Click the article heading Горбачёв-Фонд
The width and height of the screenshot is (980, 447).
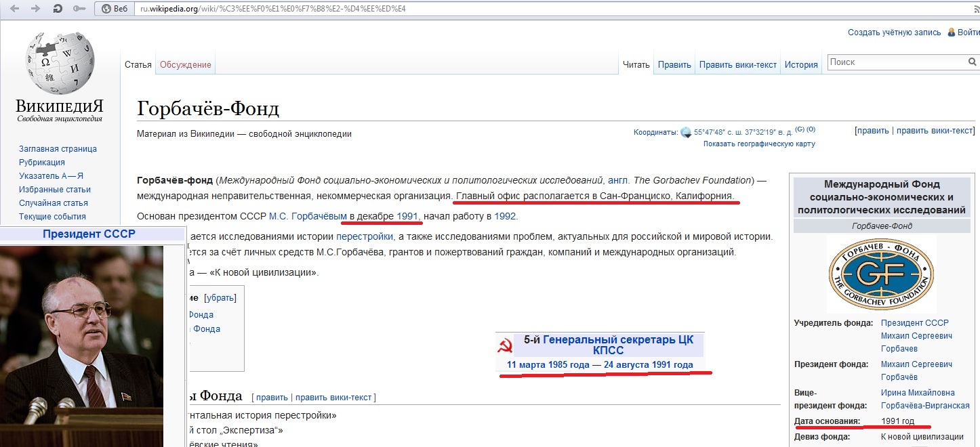tap(208, 109)
